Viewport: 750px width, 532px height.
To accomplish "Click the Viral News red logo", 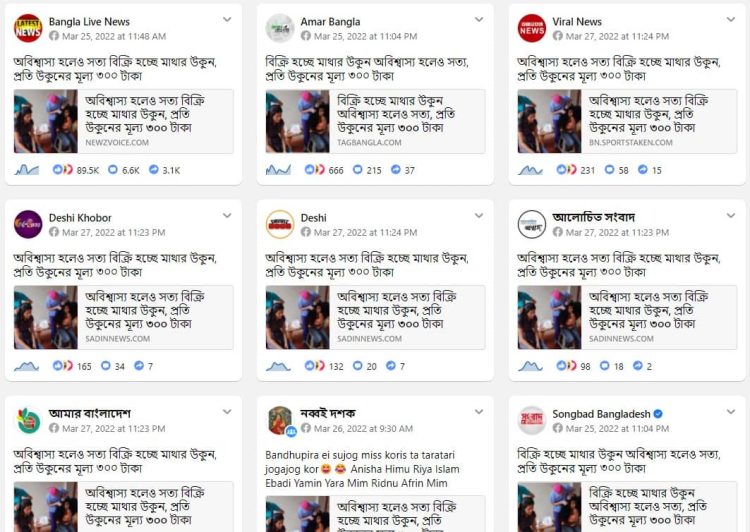I will [531, 28].
